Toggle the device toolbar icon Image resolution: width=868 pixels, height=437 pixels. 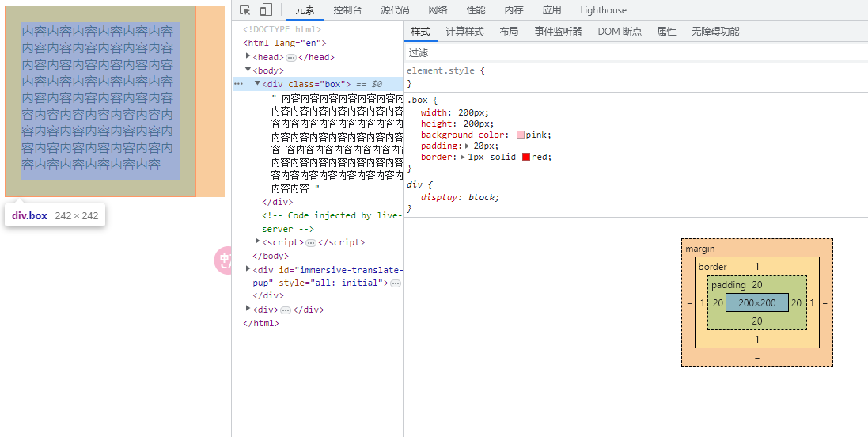point(266,10)
